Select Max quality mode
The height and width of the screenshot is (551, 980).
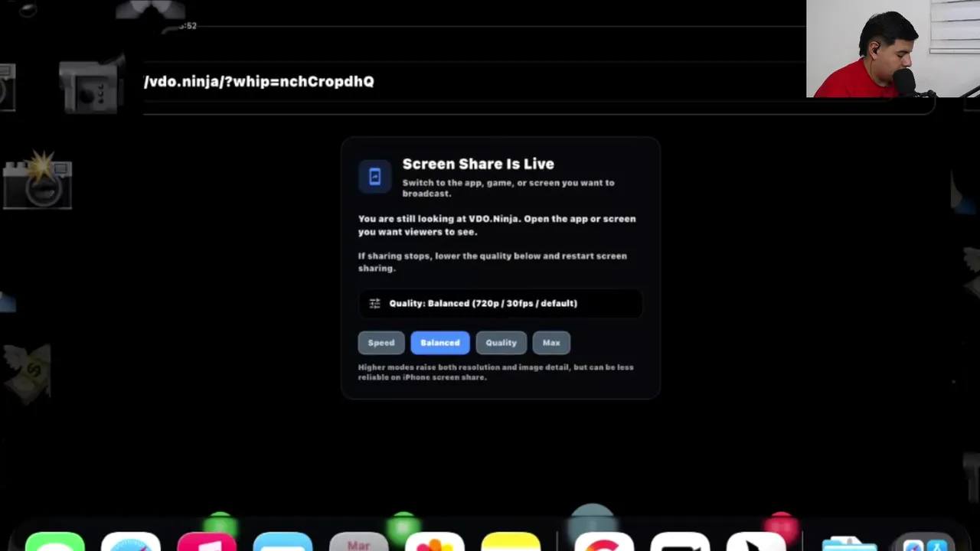(x=551, y=343)
